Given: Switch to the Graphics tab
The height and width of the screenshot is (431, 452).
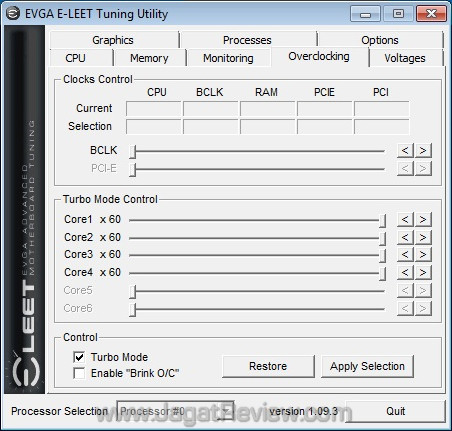Looking at the screenshot, I should [114, 40].
